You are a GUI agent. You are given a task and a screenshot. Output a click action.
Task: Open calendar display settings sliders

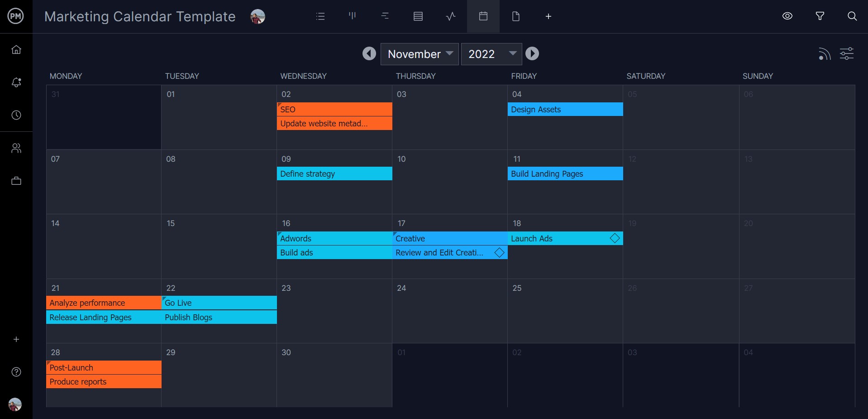tap(846, 54)
